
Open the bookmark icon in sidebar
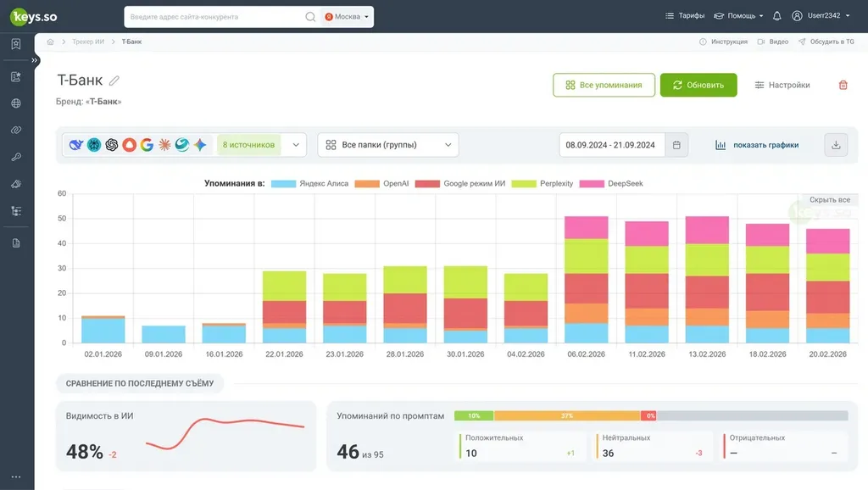[x=16, y=44]
